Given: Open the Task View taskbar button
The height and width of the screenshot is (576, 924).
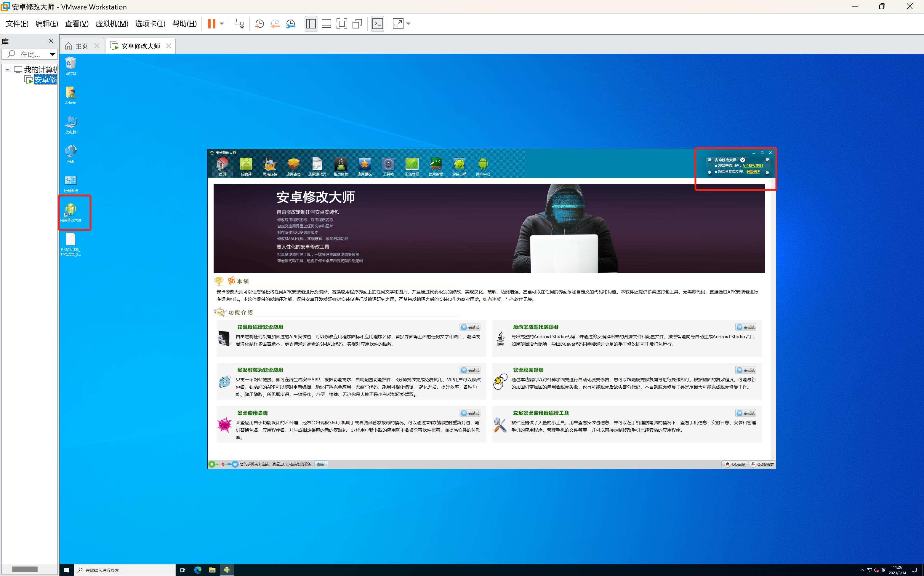Looking at the screenshot, I should 183,570.
